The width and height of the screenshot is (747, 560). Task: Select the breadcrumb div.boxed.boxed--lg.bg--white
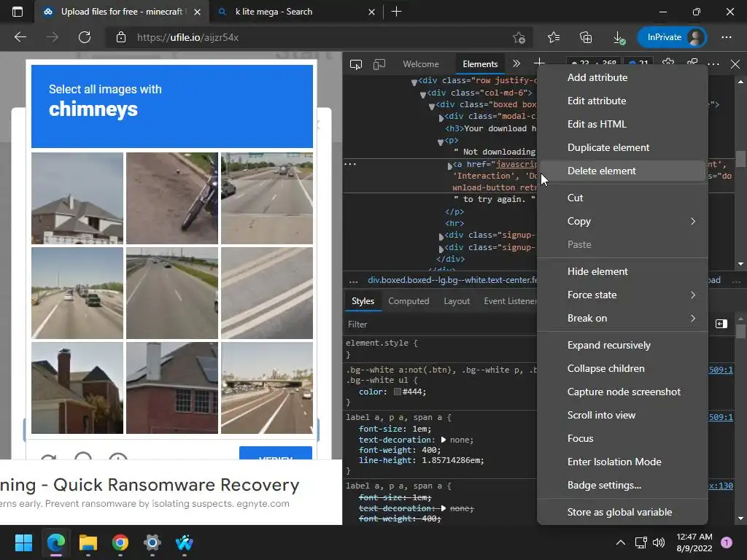pos(452,280)
